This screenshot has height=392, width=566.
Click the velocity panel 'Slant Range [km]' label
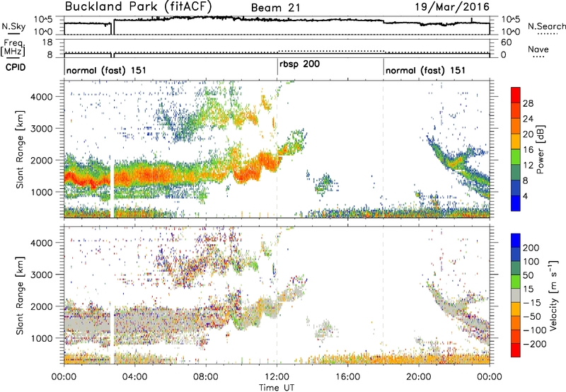coord(20,295)
